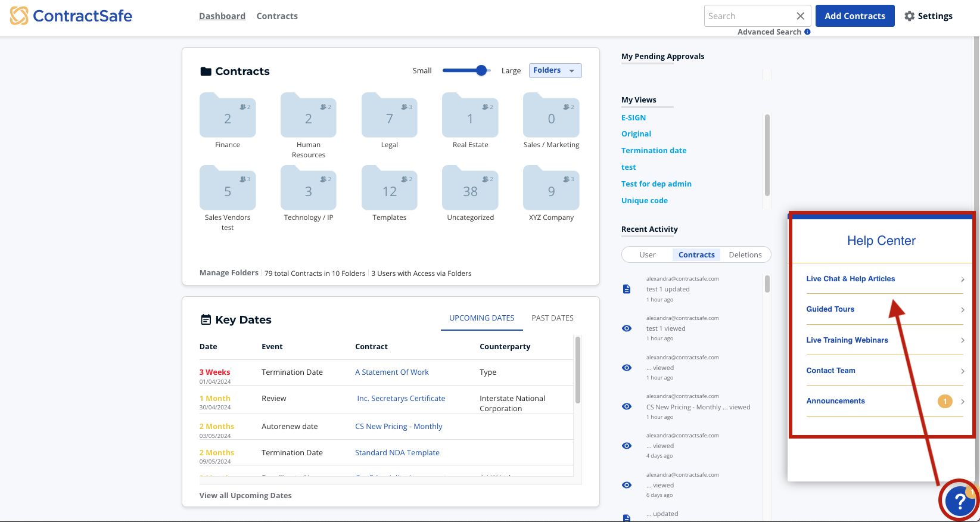This screenshot has width=980, height=522.
Task: Open the Contracts navigation menu item
Action: 277,16
